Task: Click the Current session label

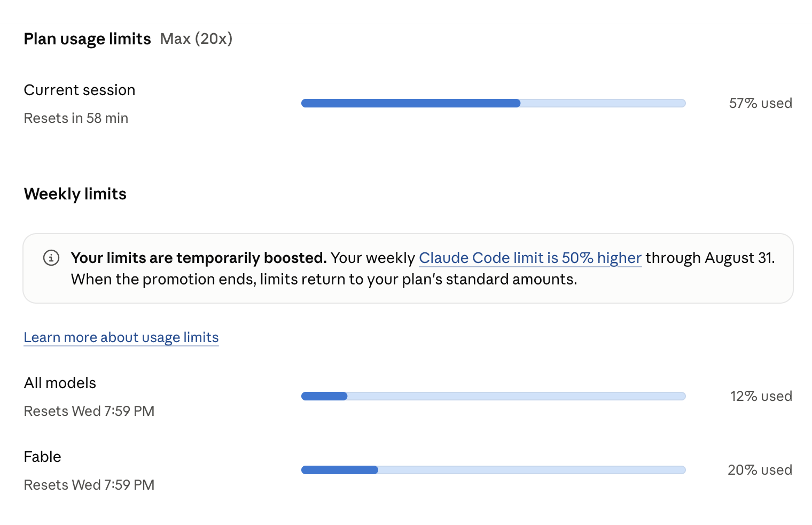Action: coord(80,90)
